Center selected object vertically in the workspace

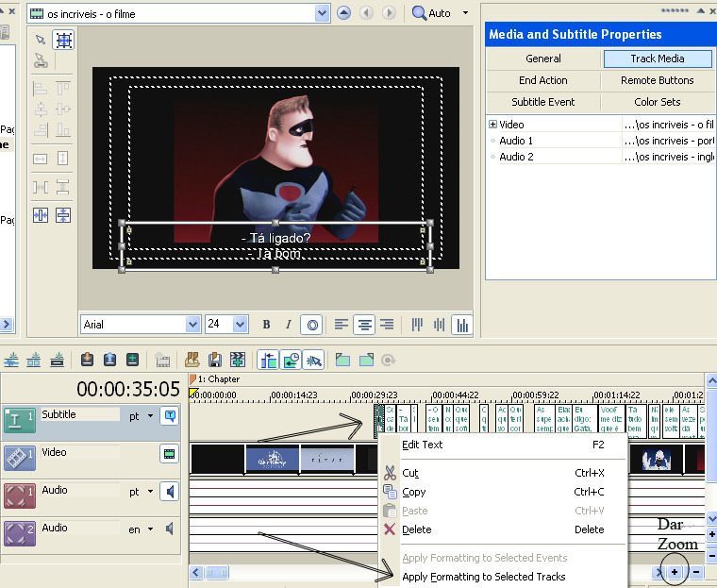click(x=63, y=215)
